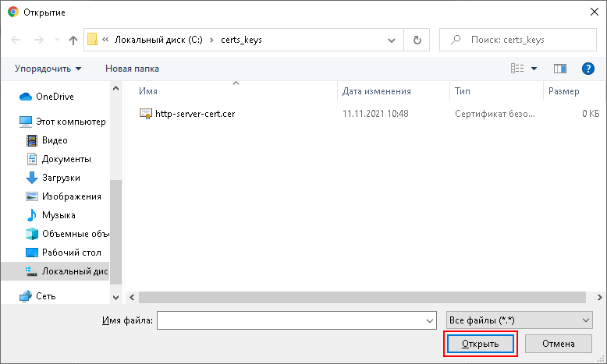Click the Forward navigation arrow

[39, 40]
